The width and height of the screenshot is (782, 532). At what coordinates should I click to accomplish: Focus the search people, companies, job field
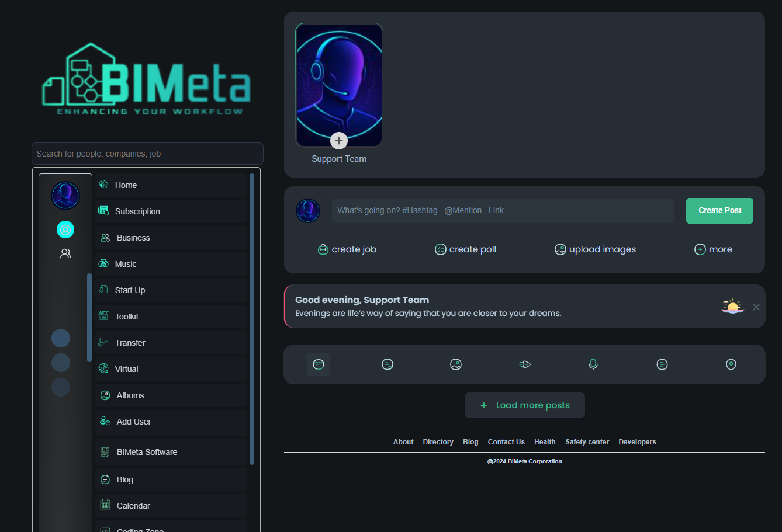(147, 154)
